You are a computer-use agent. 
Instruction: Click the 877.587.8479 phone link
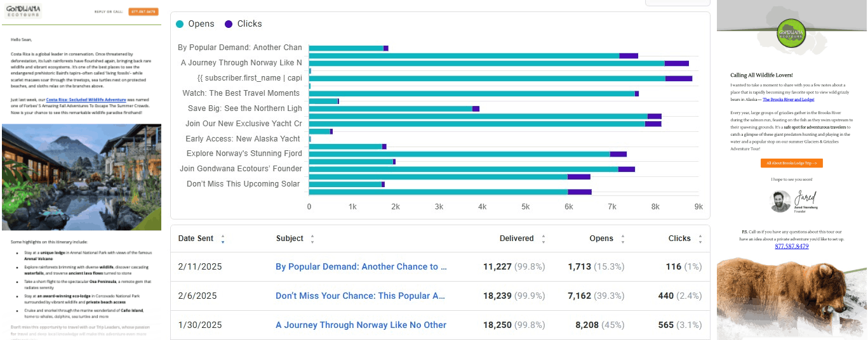coord(792,246)
